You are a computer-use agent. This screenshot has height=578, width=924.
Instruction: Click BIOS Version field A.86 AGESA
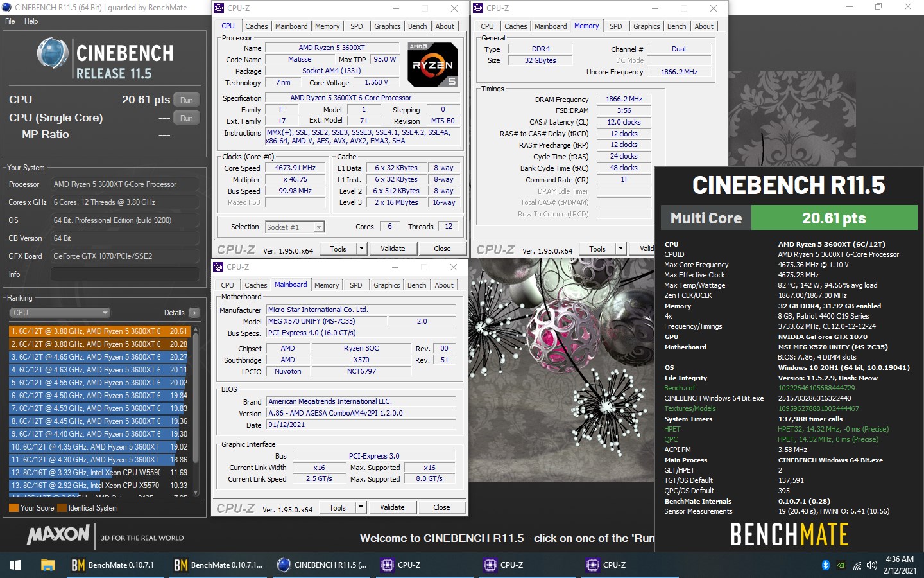point(361,413)
